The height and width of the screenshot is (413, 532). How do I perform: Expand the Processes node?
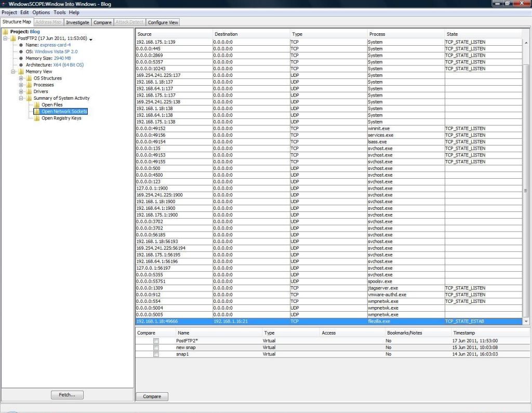point(21,85)
